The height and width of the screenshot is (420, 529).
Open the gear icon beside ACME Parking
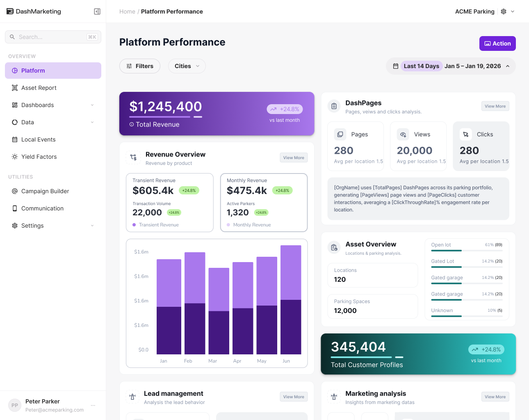504,11
